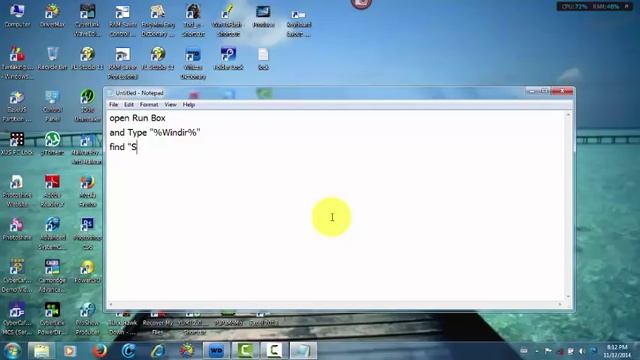Image resolution: width=640 pixels, height=360 pixels.
Task: Click the volume speaker tray icon
Action: [x=582, y=351]
